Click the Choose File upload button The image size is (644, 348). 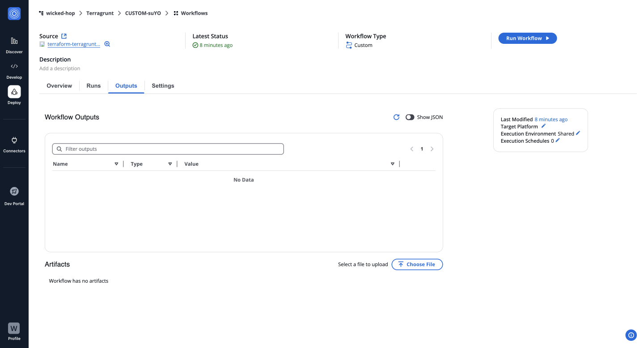click(417, 264)
